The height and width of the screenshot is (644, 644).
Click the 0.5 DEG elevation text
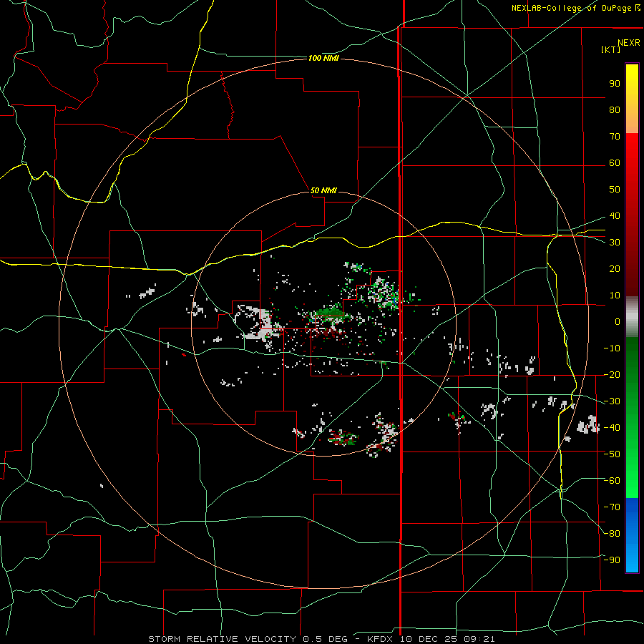click(325, 639)
